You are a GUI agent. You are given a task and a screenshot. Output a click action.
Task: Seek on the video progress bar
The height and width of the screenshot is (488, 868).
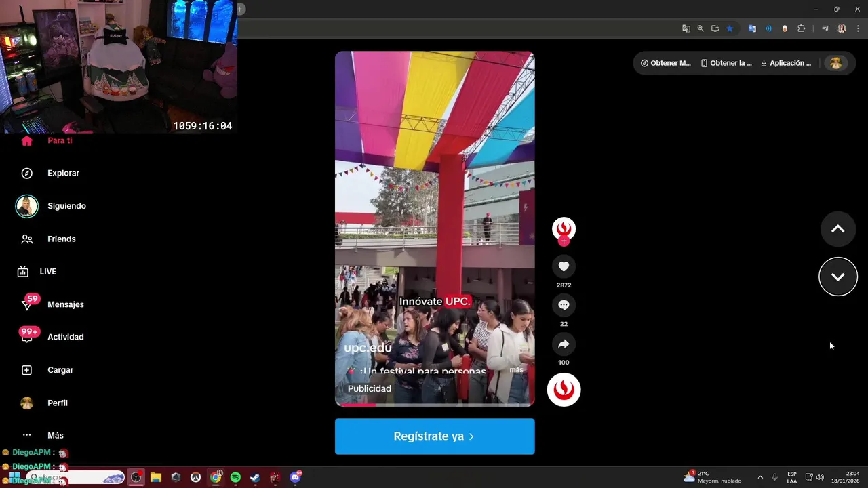(x=435, y=405)
